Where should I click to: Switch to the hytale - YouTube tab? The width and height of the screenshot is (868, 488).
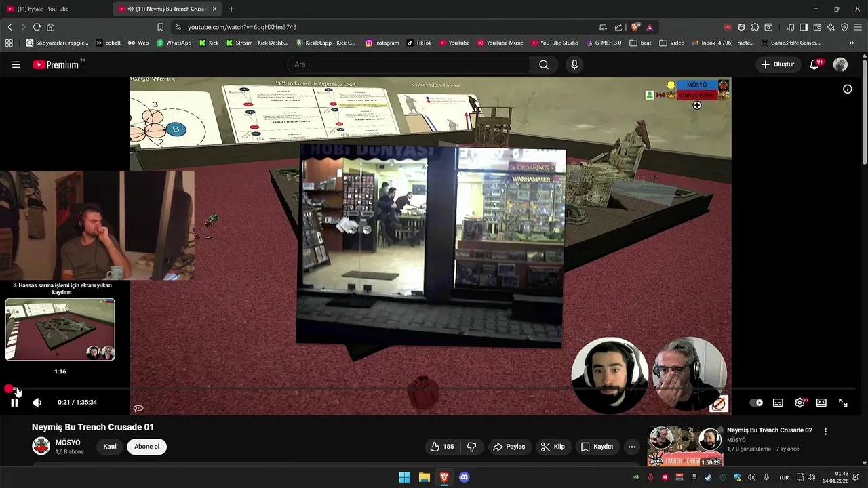click(56, 9)
